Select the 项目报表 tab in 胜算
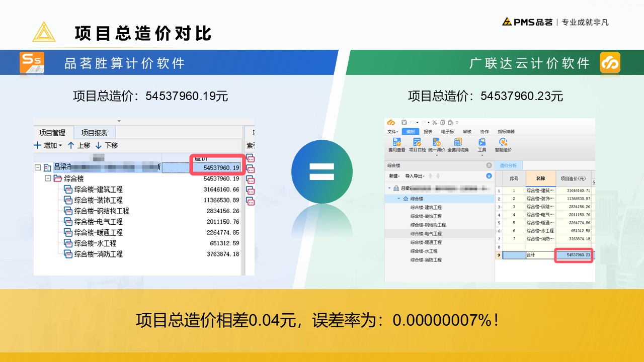The height and width of the screenshot is (362, 644). click(x=95, y=133)
